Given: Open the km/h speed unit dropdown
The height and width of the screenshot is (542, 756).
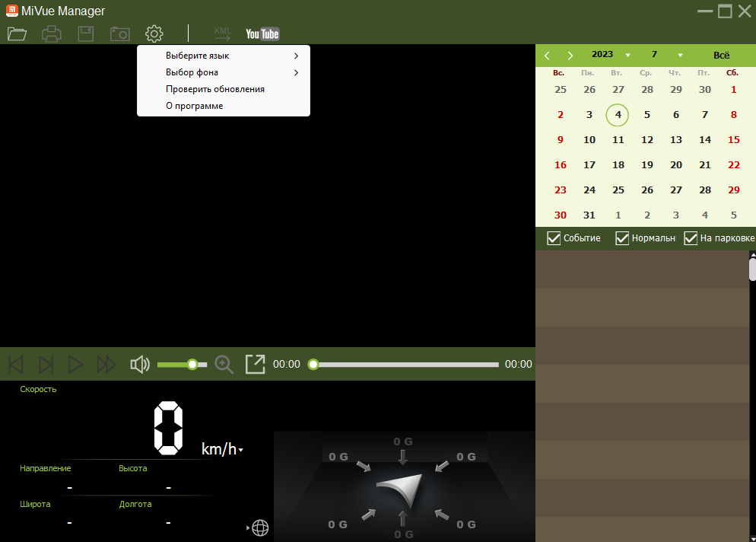Looking at the screenshot, I should coord(241,450).
